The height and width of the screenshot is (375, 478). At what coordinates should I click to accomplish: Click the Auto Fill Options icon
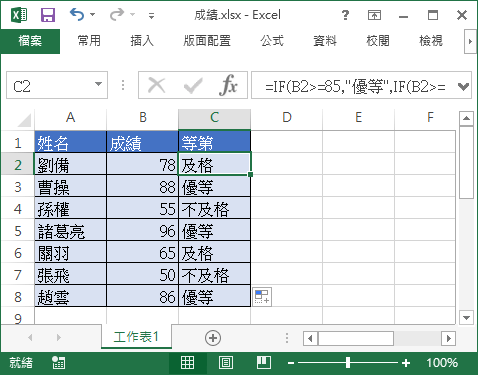[262, 296]
